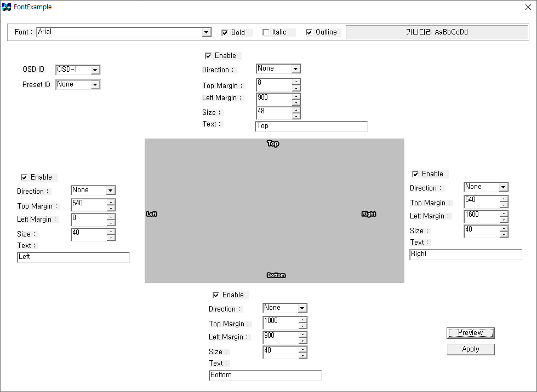Increase left section Left Margin with up arrow
The width and height of the screenshot is (537, 392).
click(x=111, y=217)
